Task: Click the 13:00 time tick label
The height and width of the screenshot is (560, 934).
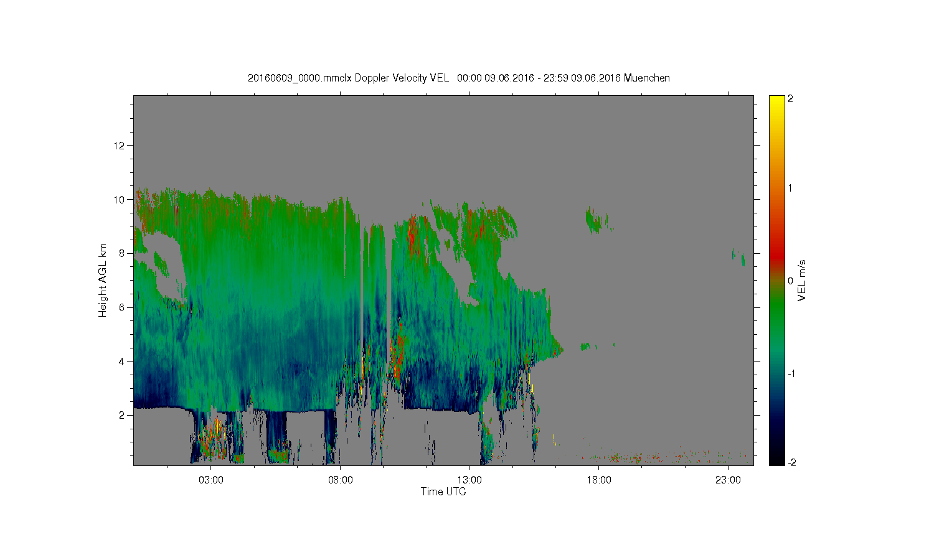Action: 469,480
